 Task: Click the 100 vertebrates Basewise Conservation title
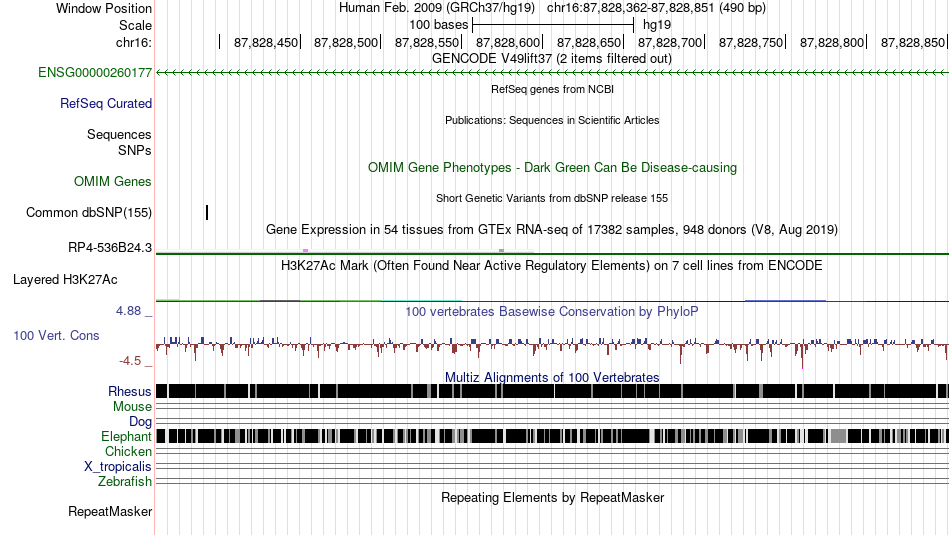click(552, 312)
